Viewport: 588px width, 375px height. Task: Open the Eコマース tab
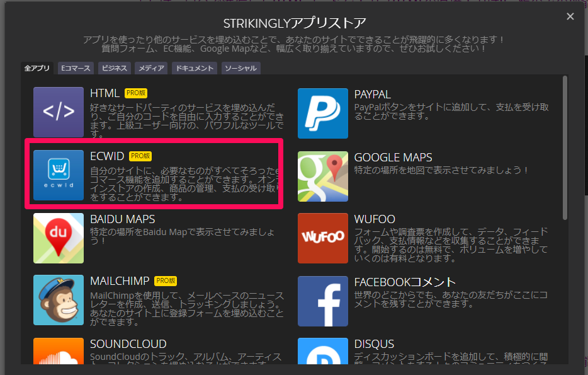click(x=76, y=68)
